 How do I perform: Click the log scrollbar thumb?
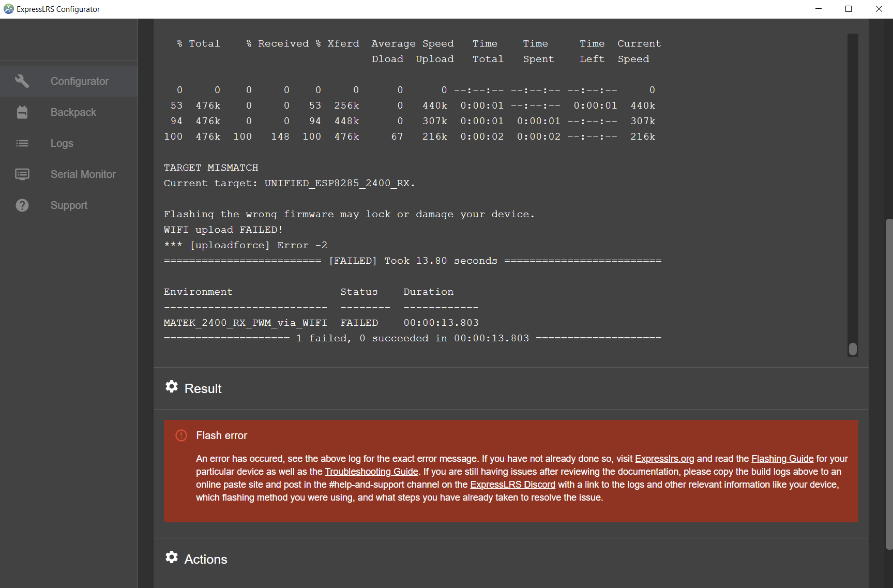click(x=852, y=349)
